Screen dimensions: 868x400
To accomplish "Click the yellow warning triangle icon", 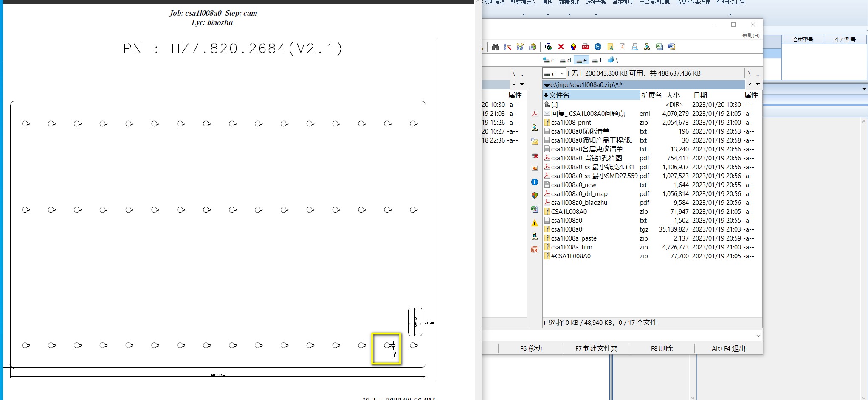I will pyautogui.click(x=535, y=223).
